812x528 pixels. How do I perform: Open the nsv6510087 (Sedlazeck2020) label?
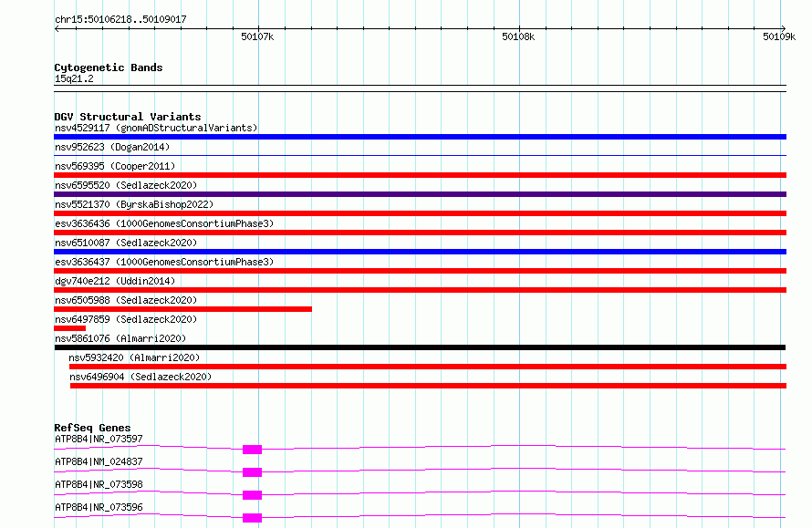pyautogui.click(x=126, y=243)
